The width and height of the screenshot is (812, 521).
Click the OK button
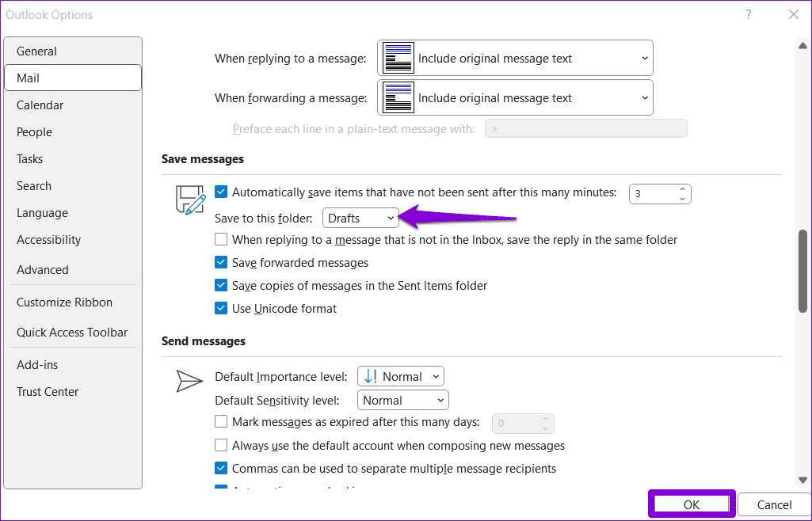click(692, 504)
